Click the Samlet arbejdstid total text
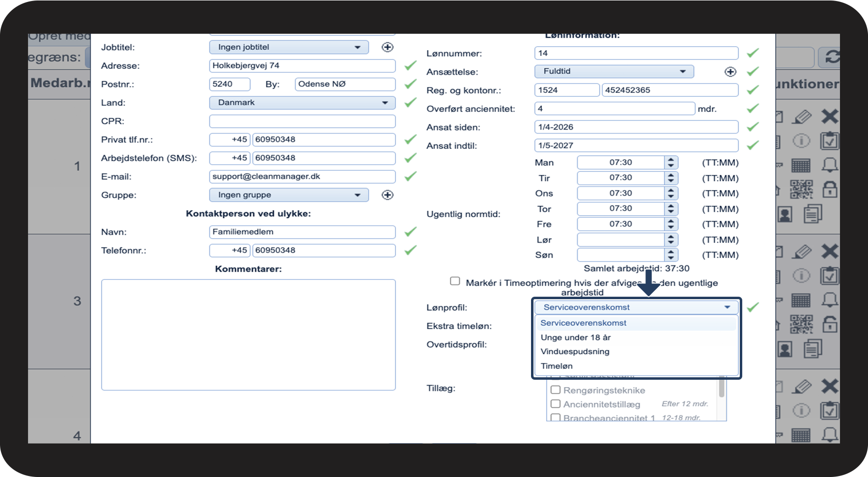 pos(637,269)
